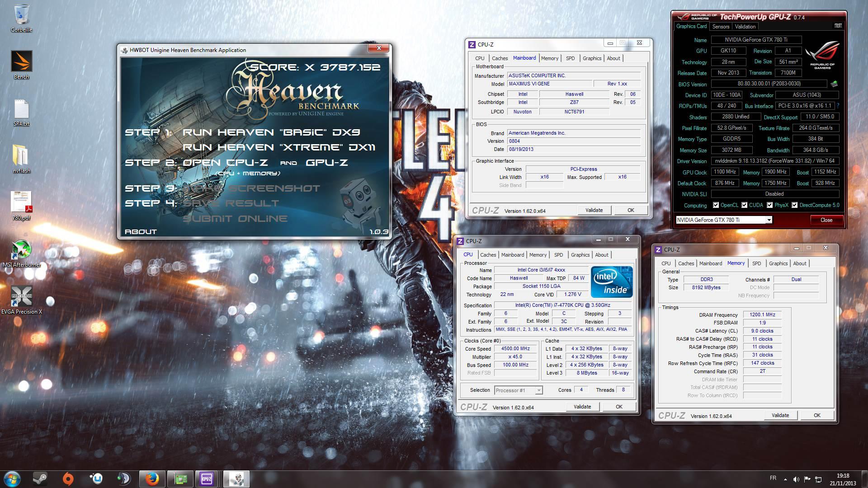Open Memory tab in CPU tab CPU-Z window
The image size is (868, 488).
[x=538, y=255]
